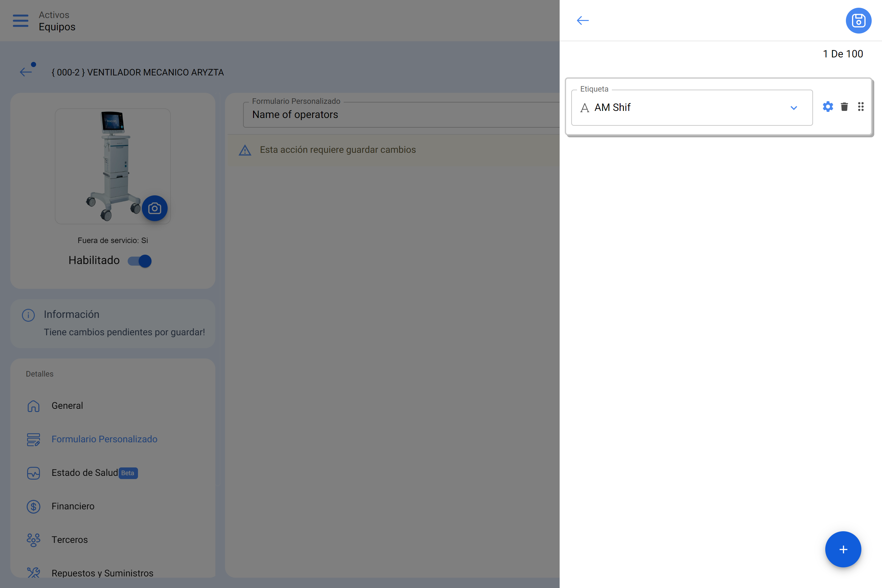
Task: Open the field settings gear icon
Action: pyautogui.click(x=828, y=107)
